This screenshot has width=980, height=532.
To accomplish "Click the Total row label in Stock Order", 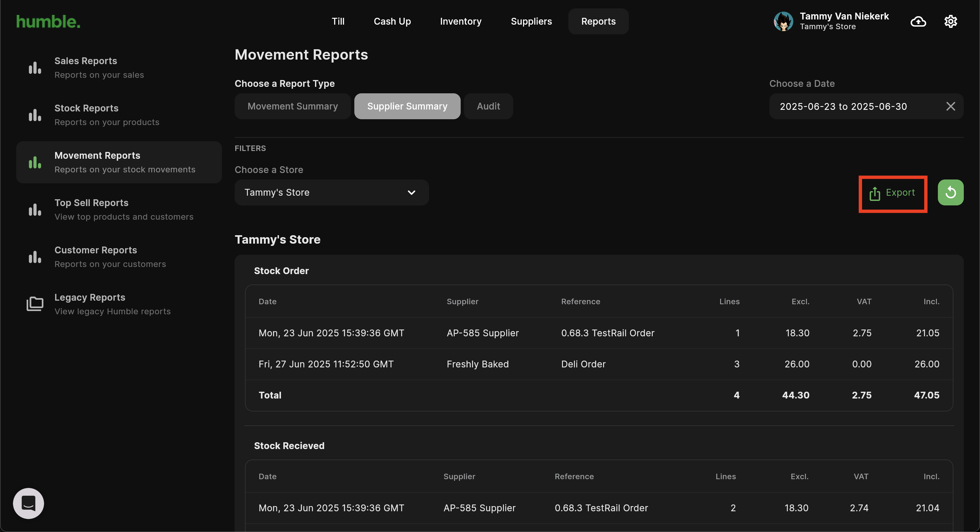I will pos(270,395).
